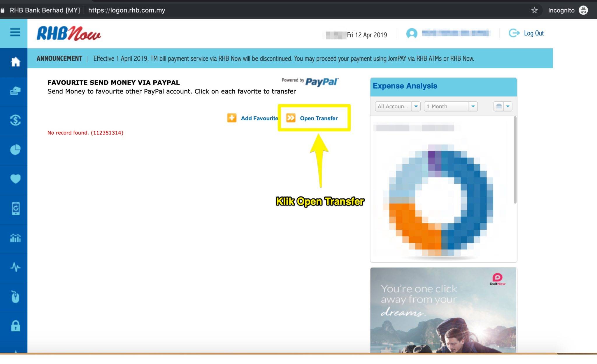Click the Expense Analysis panel scrollbar
This screenshot has width=597, height=364.
(515, 160)
